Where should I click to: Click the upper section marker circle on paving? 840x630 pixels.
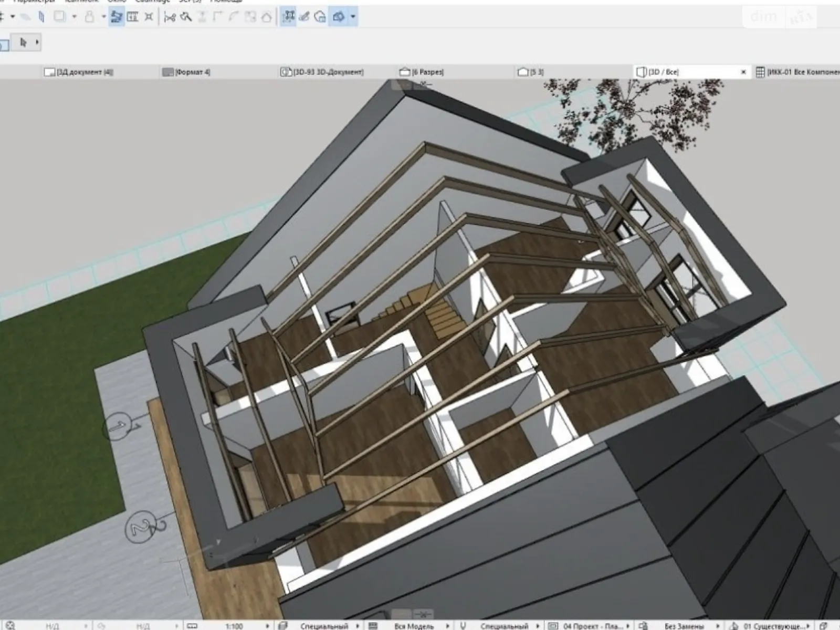(118, 426)
